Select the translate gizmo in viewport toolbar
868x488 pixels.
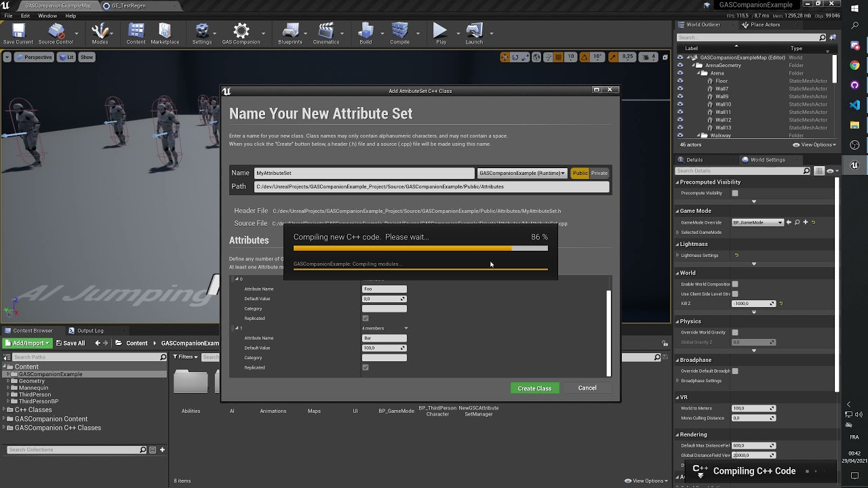505,57
